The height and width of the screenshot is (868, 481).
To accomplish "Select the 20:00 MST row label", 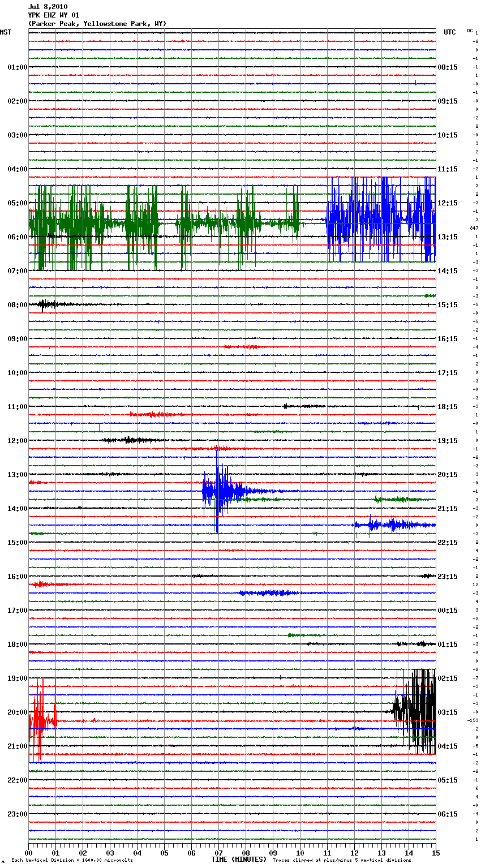I will point(18,712).
